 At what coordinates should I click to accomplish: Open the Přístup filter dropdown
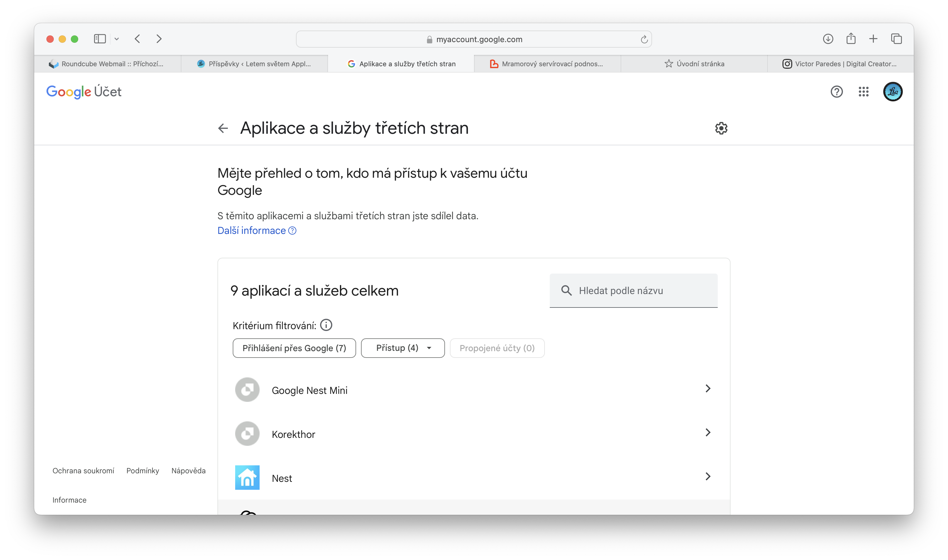click(403, 347)
